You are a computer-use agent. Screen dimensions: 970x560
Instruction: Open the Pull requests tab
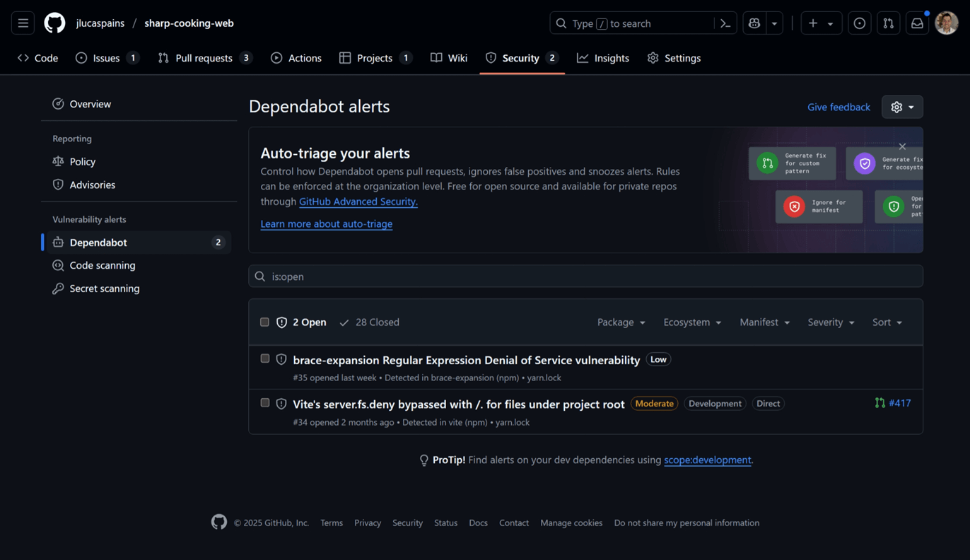coord(205,58)
